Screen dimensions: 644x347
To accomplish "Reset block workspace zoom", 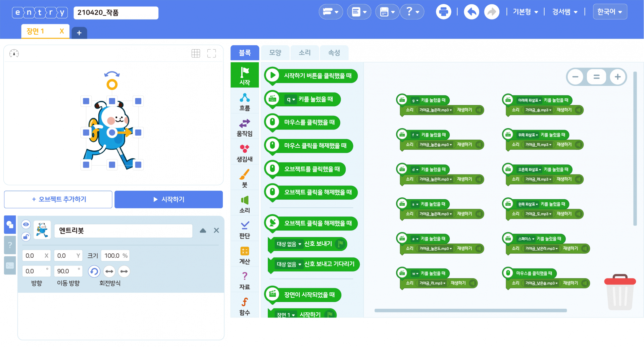I will 596,77.
